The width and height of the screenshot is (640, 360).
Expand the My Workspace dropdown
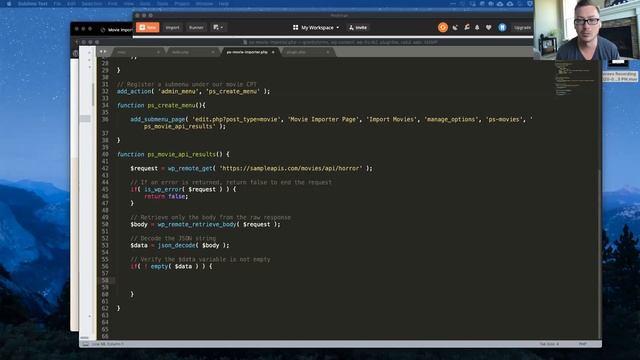[316, 27]
